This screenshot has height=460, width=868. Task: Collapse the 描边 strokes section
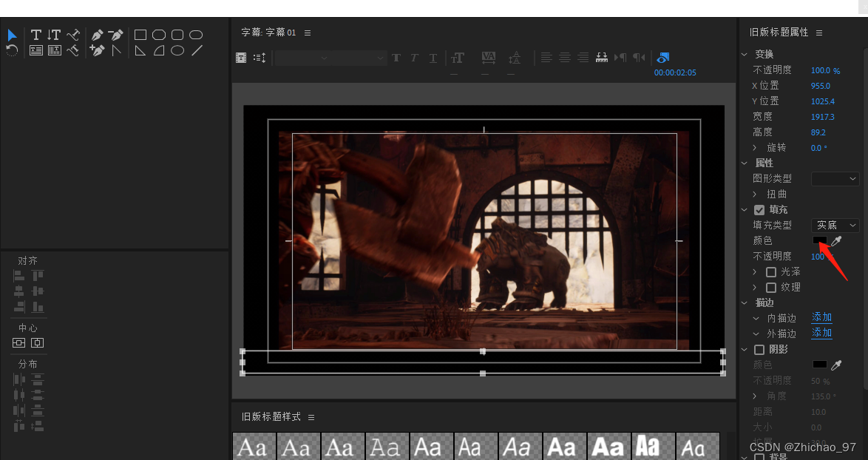click(745, 302)
